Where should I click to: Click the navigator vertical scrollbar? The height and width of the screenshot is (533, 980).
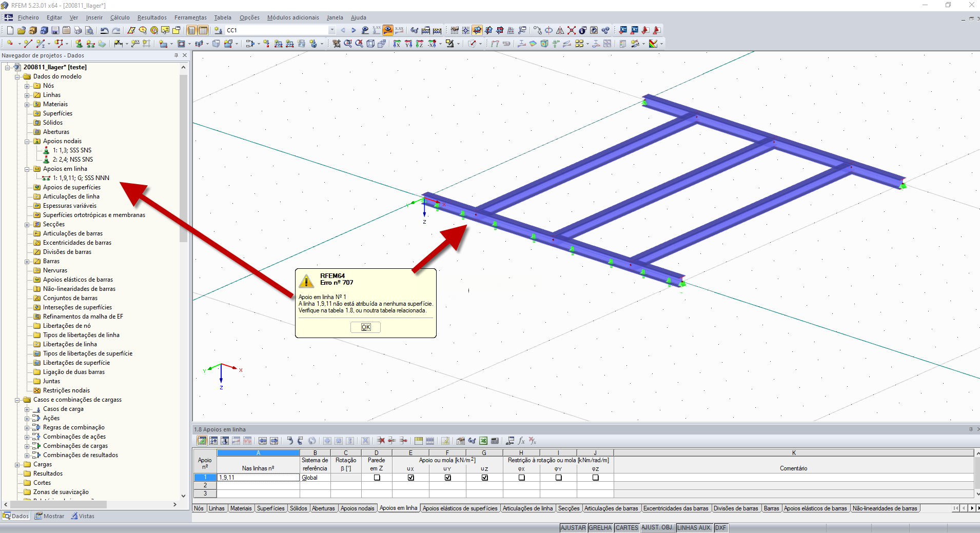(183, 158)
